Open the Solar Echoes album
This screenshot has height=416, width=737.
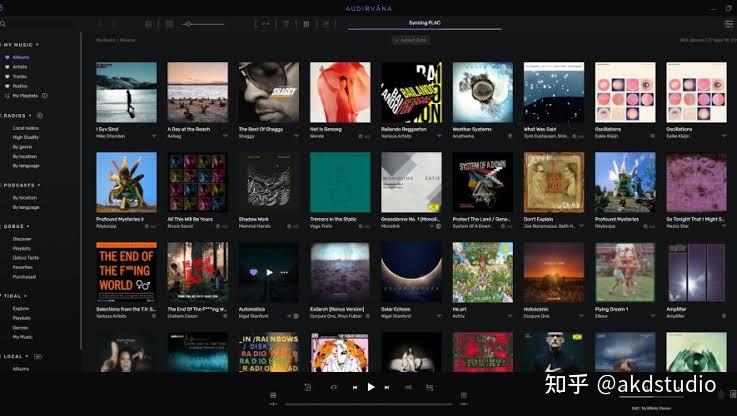[411, 272]
